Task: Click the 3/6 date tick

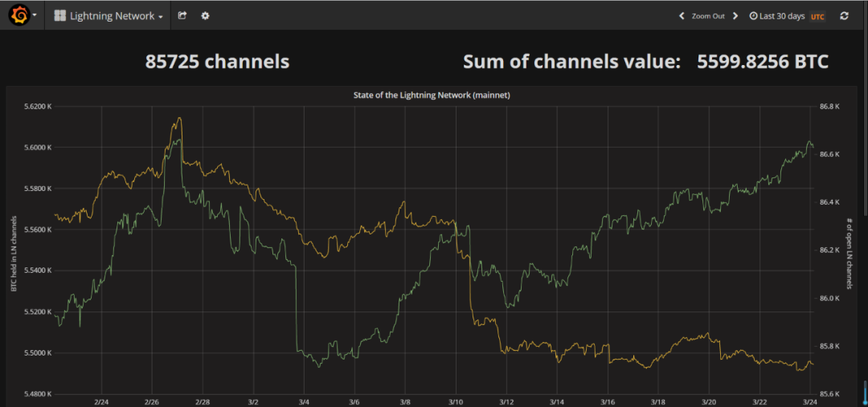Action: click(355, 402)
